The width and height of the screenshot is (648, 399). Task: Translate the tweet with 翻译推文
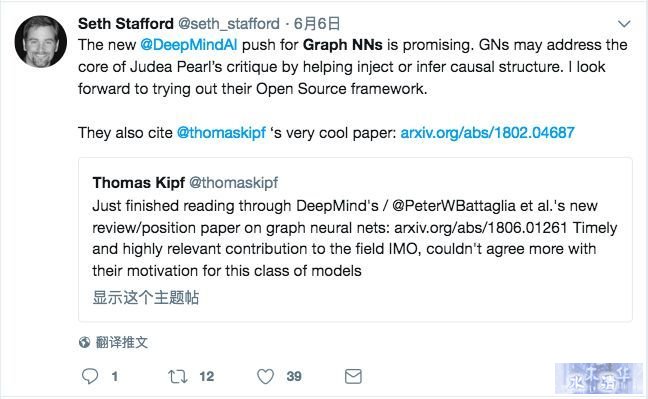122,342
